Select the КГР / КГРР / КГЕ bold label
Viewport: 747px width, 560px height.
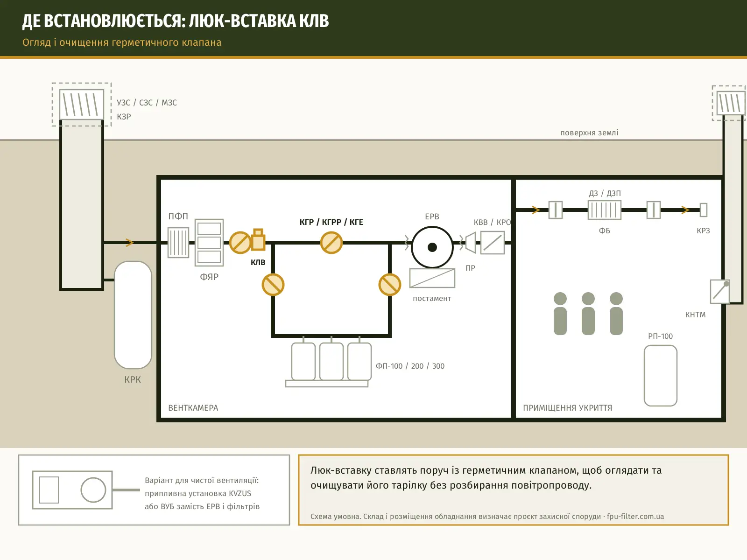[x=331, y=222]
